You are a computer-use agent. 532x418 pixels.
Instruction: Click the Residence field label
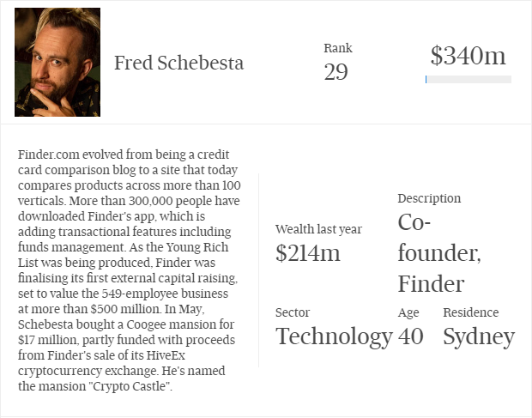coord(470,312)
